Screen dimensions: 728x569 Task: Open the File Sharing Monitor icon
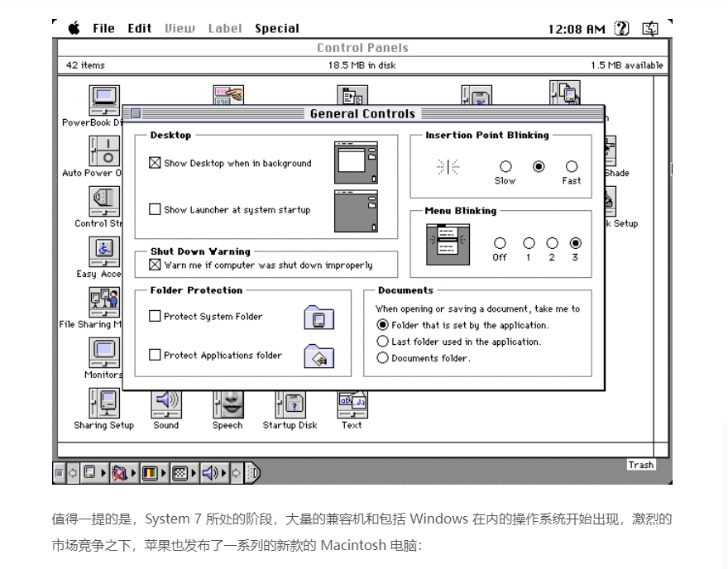[x=104, y=303]
